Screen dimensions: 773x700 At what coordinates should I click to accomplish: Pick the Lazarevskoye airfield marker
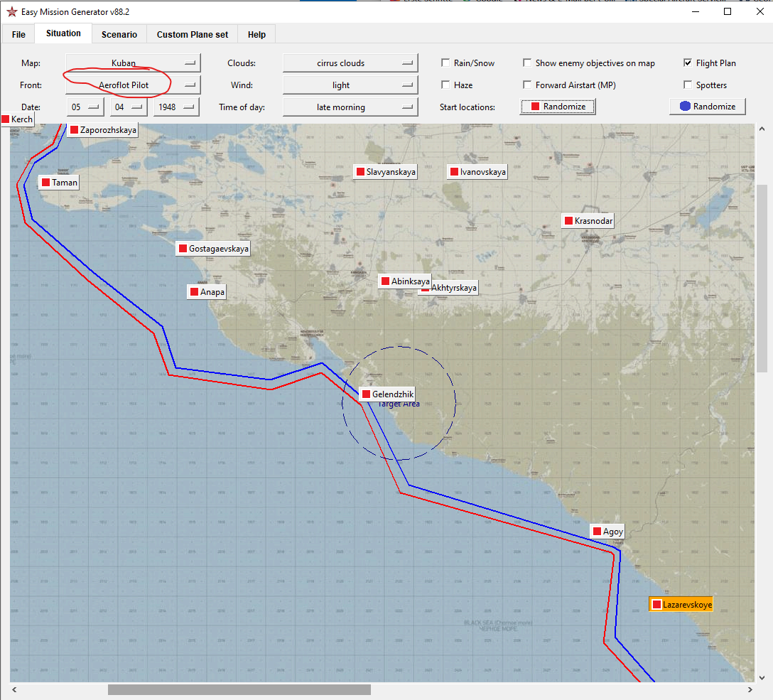(656, 605)
